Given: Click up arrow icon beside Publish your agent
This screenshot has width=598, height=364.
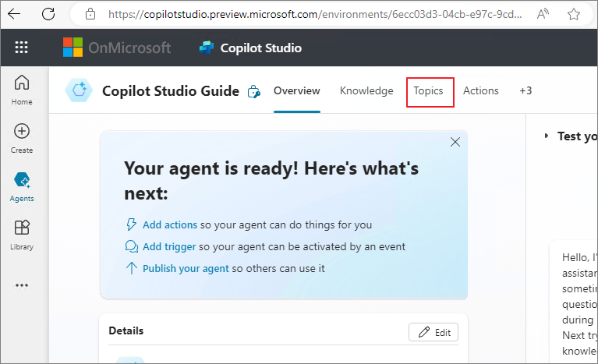Looking at the screenshot, I should (x=132, y=268).
